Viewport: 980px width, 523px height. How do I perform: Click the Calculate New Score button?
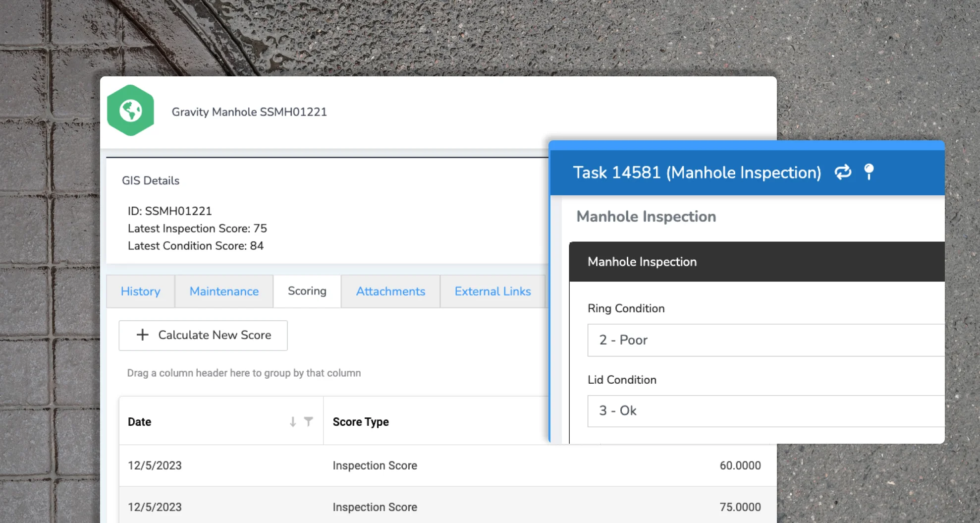click(x=203, y=336)
